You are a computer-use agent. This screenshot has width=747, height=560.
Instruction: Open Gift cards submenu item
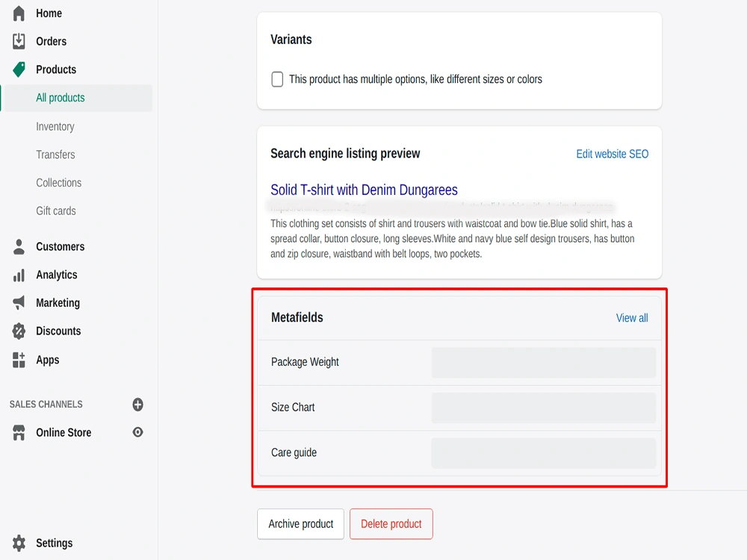pos(56,211)
